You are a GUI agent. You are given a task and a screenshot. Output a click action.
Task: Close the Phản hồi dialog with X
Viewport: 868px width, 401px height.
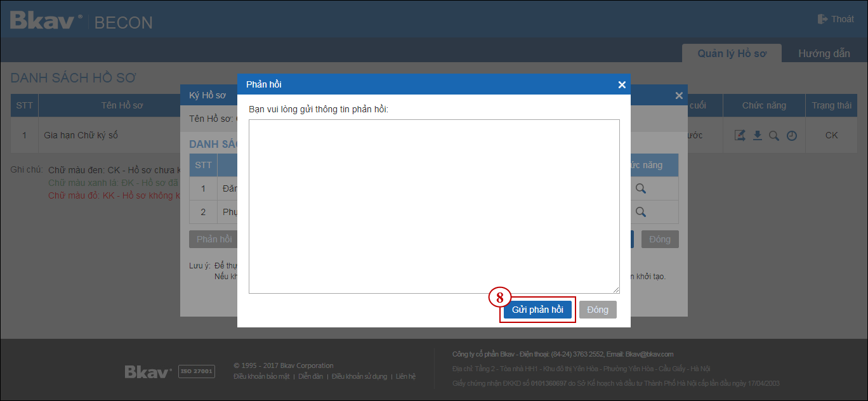point(622,84)
